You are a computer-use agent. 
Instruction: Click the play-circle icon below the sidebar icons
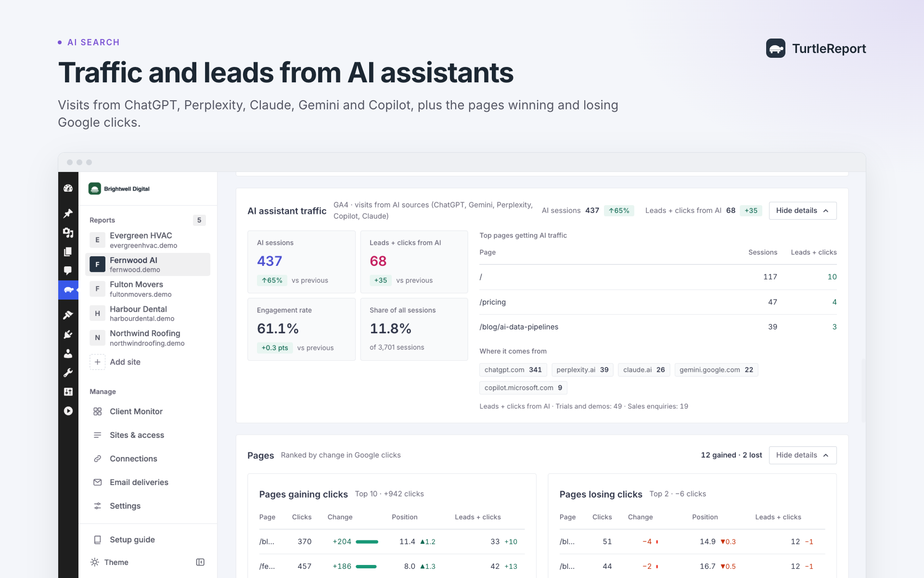tap(68, 411)
